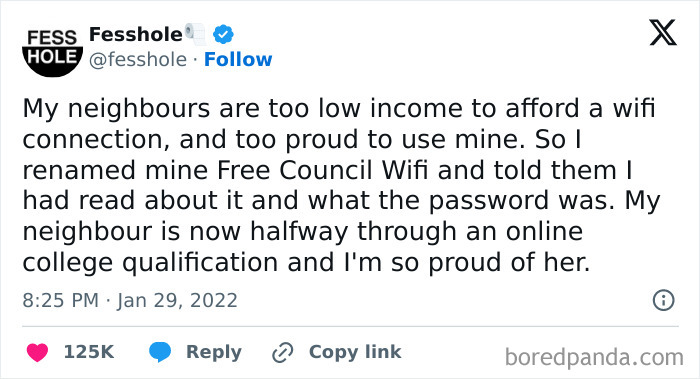This screenshot has height=379, width=700.
Task: Click the blue verified checkmark badge
Action: (x=223, y=34)
